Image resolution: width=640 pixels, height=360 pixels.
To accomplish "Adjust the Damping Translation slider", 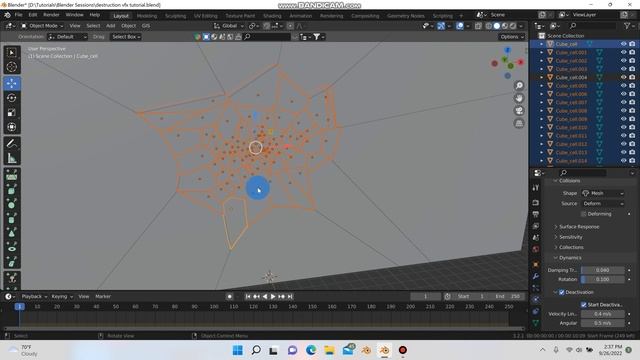I will (x=602, y=270).
